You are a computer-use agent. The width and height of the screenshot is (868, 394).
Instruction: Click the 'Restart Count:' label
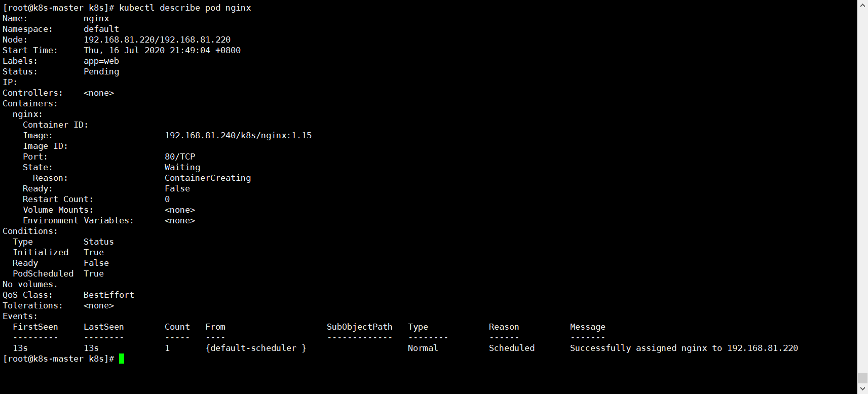click(x=58, y=199)
